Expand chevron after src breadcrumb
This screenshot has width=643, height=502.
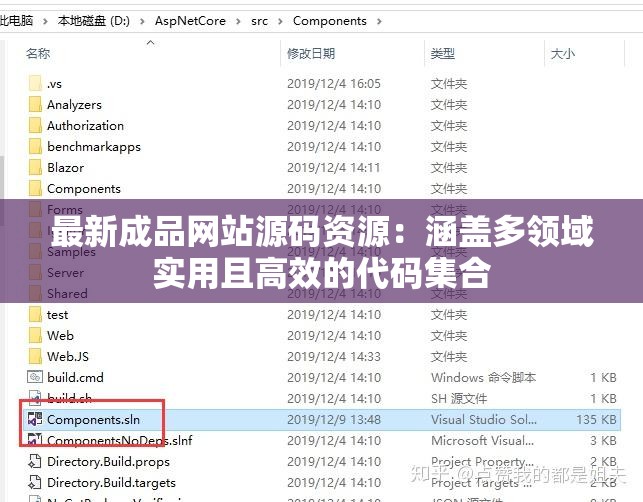click(280, 21)
